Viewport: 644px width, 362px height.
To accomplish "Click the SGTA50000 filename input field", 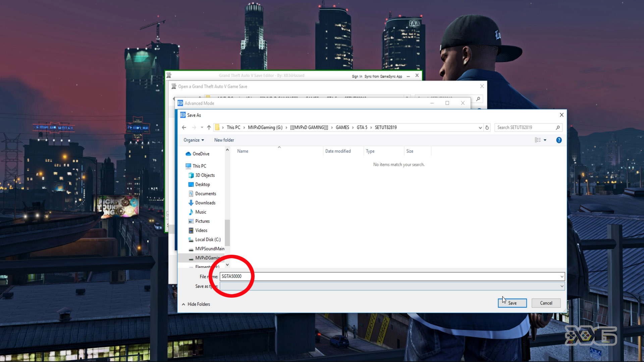I will coord(391,276).
